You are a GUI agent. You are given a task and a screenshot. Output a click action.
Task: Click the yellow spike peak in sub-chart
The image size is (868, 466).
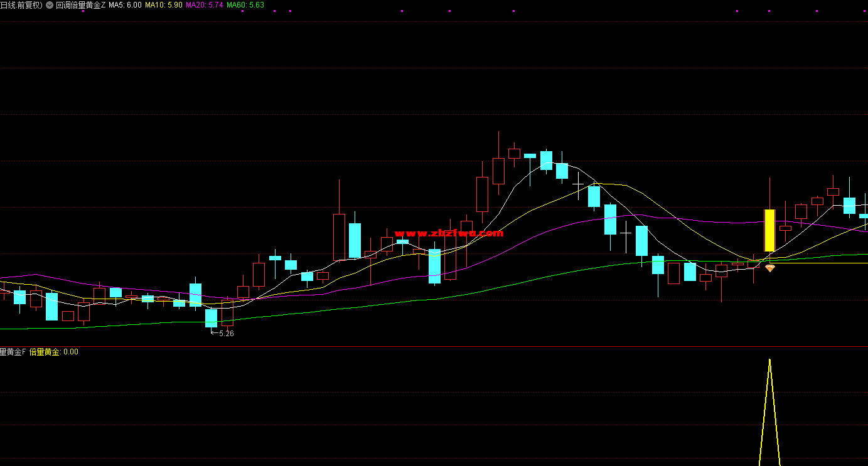pos(769,361)
